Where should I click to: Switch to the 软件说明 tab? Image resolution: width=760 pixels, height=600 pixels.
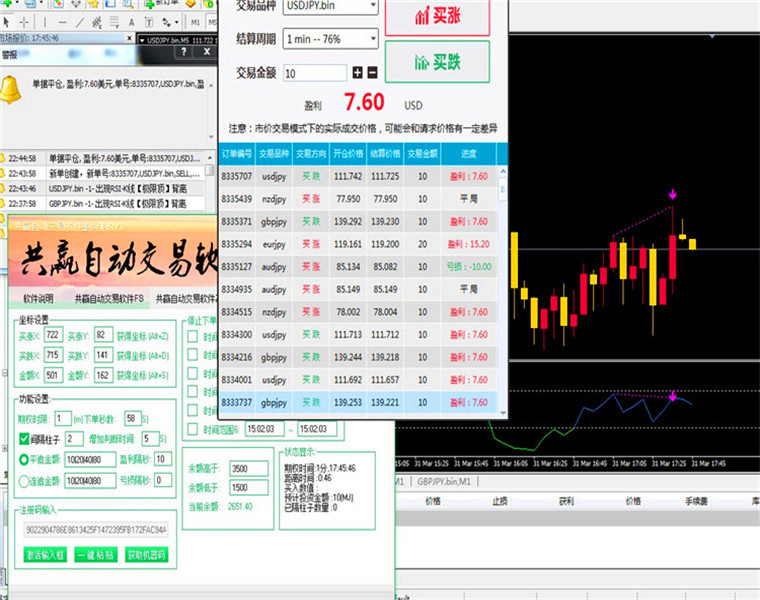tap(38, 299)
